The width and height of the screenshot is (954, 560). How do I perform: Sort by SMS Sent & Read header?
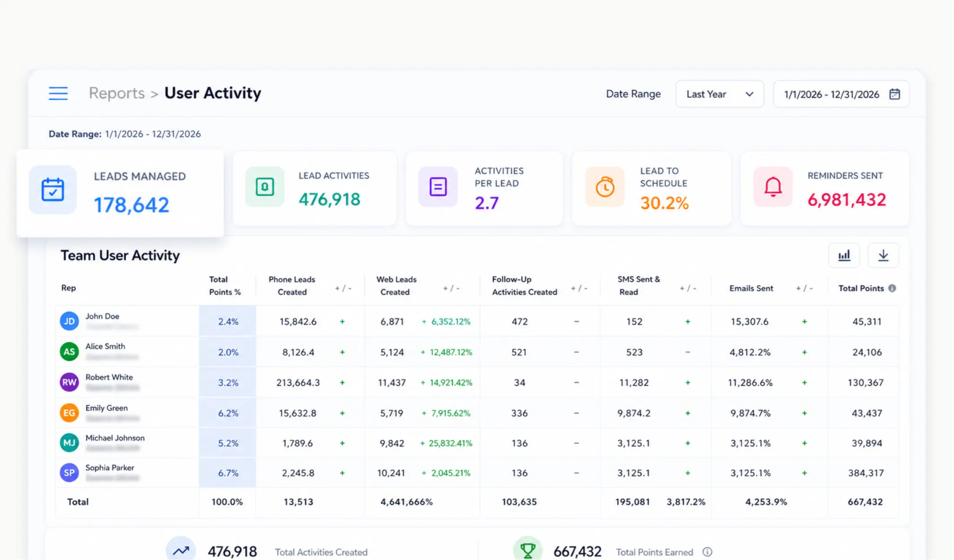click(x=638, y=286)
